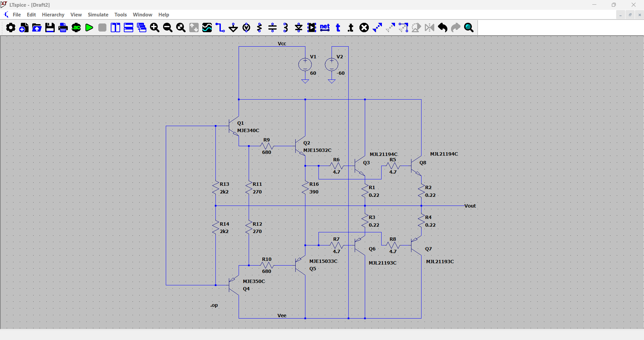Open the find/search magnifier tool
Screen dimensions: 644x340
(469, 27)
